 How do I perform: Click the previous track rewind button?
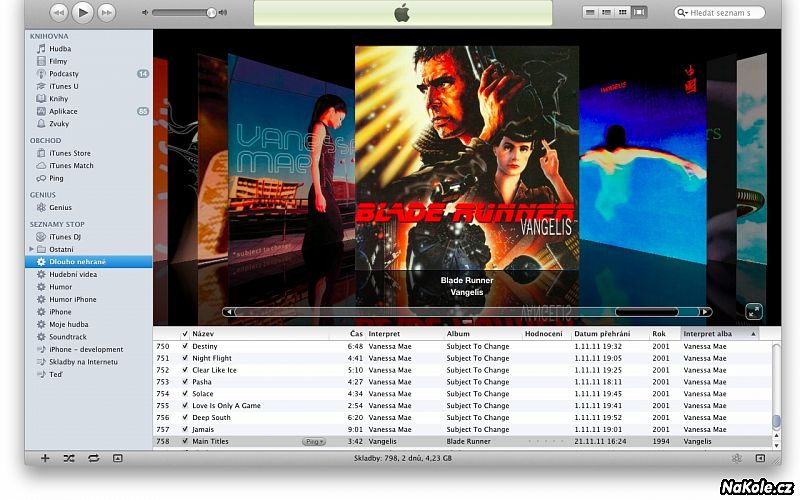[x=59, y=12]
